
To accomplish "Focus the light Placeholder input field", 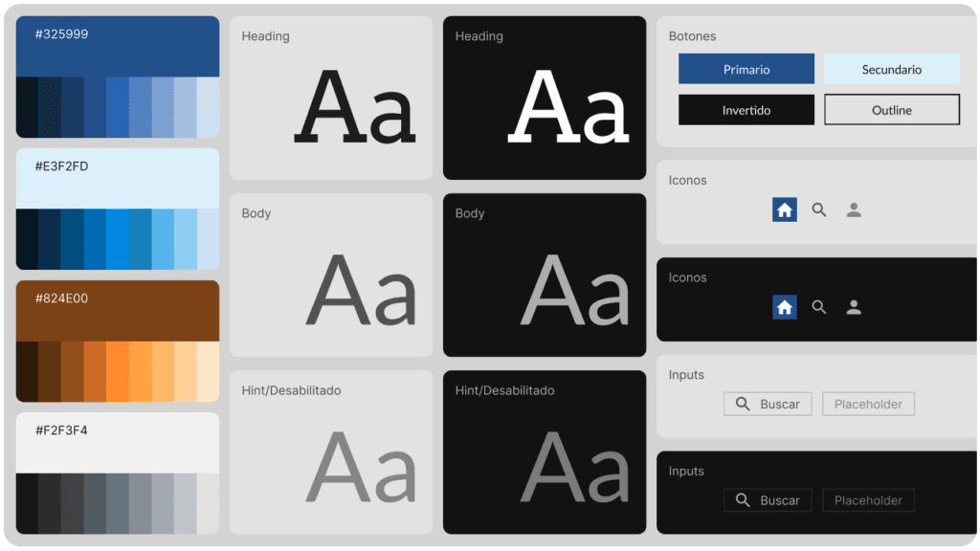I will pos(868,405).
